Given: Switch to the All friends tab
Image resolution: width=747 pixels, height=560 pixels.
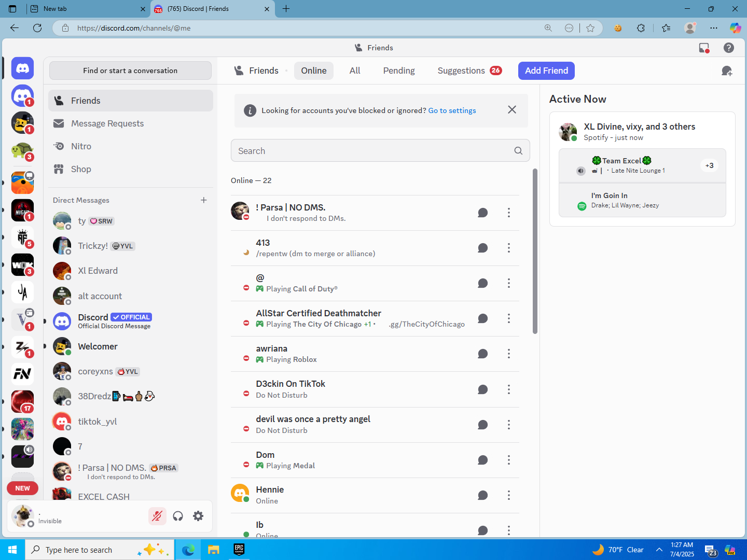Looking at the screenshot, I should coord(355,71).
